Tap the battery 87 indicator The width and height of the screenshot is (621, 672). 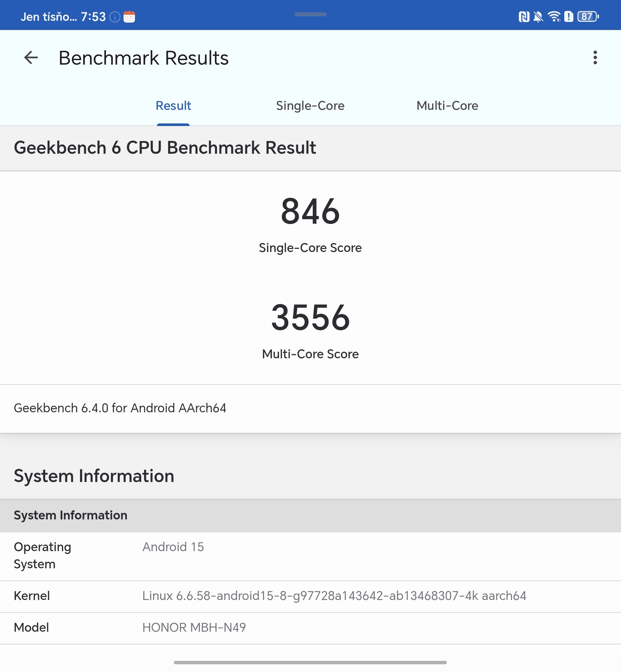click(x=587, y=16)
